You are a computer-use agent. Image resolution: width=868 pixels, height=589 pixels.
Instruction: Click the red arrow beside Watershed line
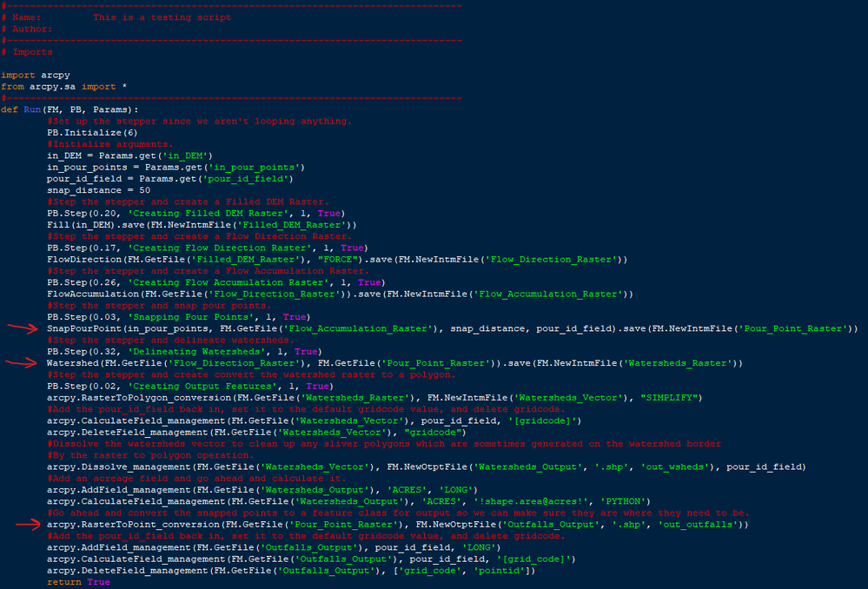pyautogui.click(x=21, y=362)
